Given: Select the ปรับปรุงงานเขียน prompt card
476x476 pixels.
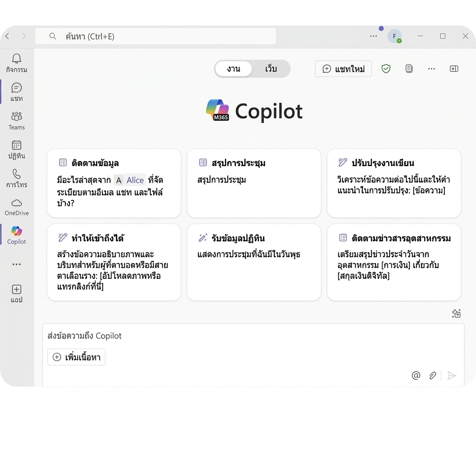Looking at the screenshot, I should coord(394,183).
